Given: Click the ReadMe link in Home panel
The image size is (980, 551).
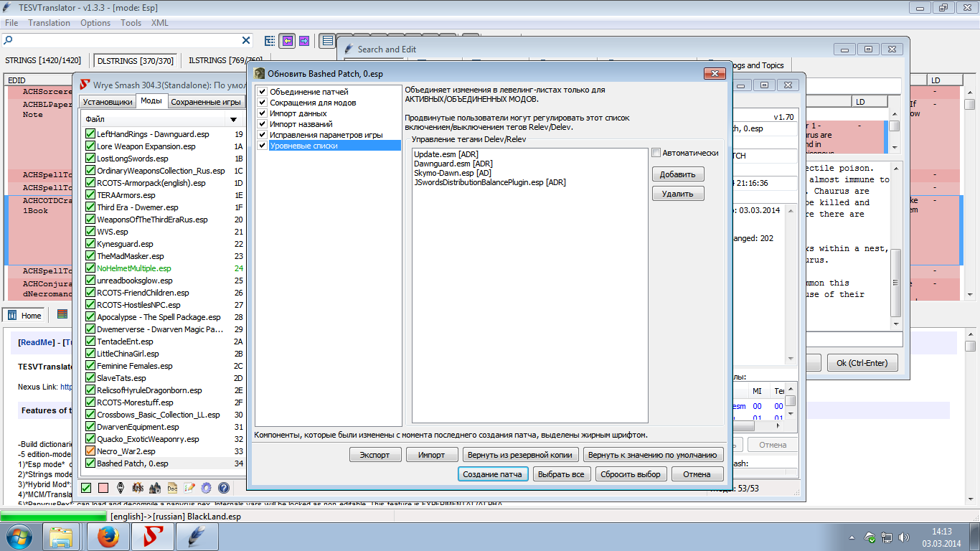Looking at the screenshot, I should point(36,343).
